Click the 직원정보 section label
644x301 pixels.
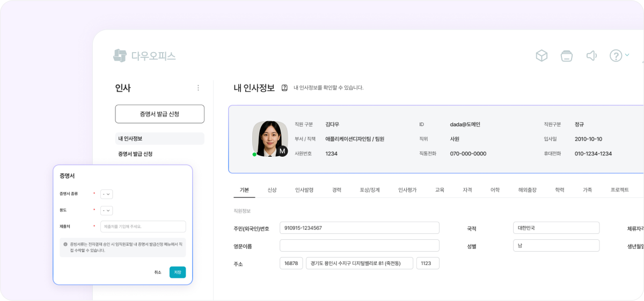[242, 211]
